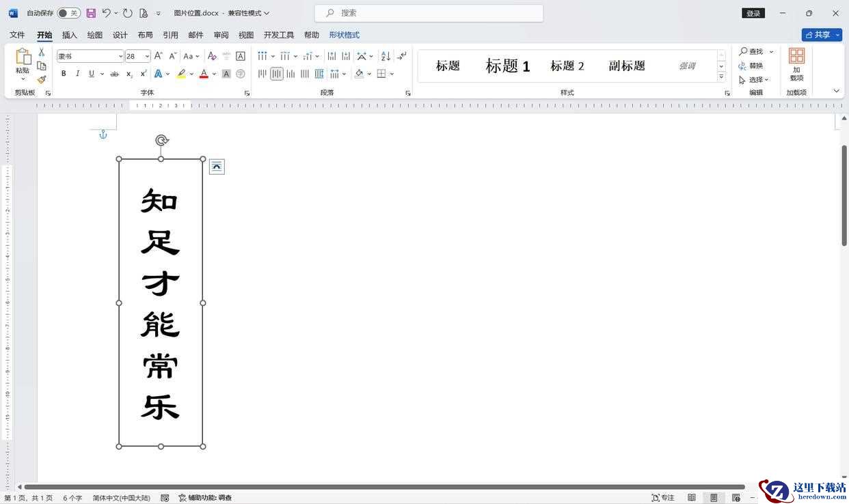Image resolution: width=849 pixels, height=504 pixels.
Task: Toggle the first text alignment button in row two
Action: point(262,74)
